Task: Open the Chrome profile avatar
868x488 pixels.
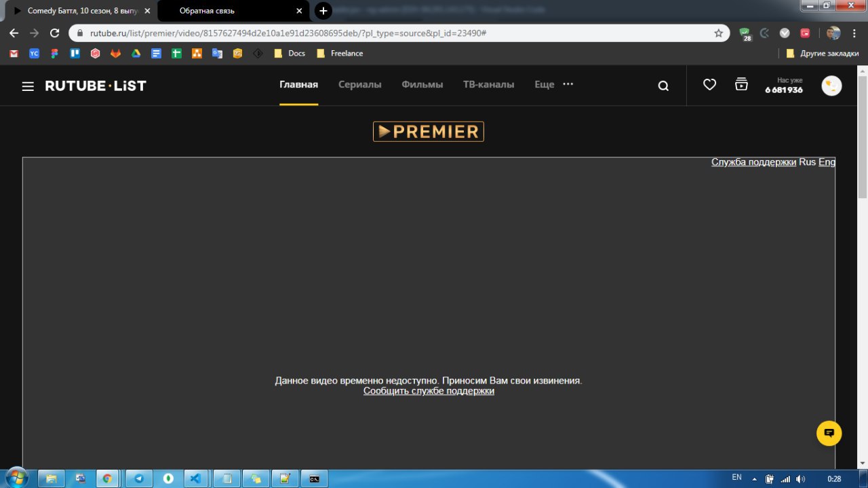Action: [833, 33]
